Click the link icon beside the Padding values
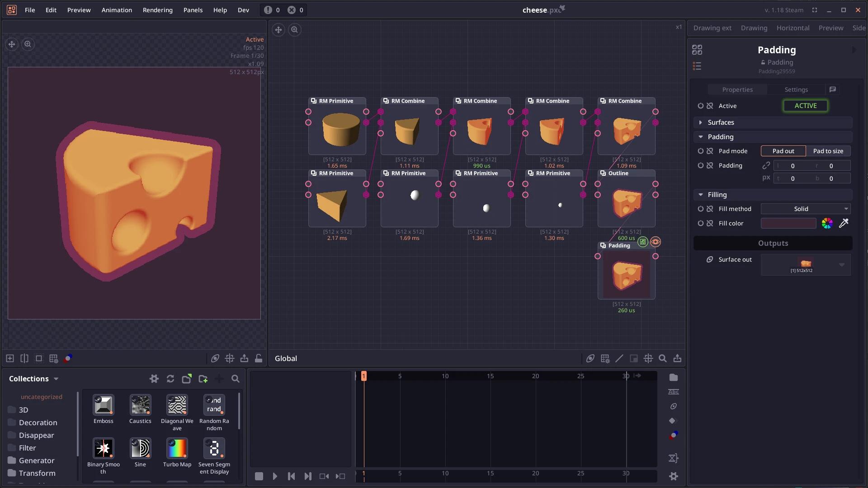Screen dimensions: 868x488 [766, 165]
